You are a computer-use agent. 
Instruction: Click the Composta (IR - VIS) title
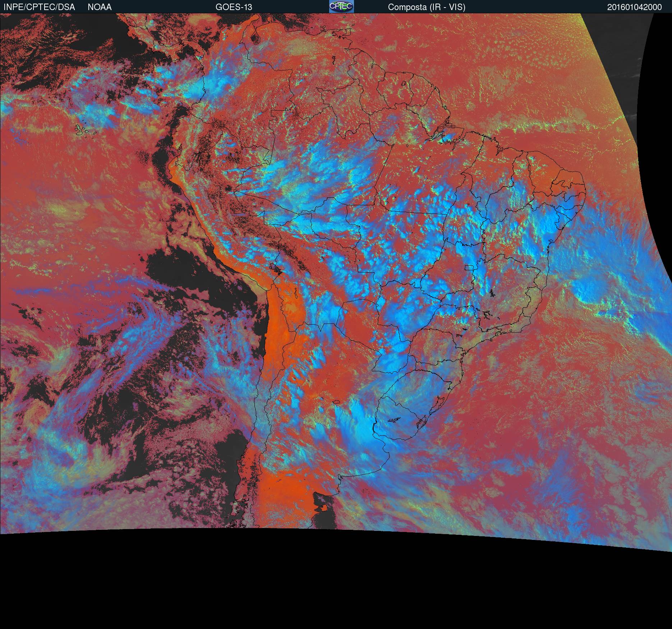point(427,7)
